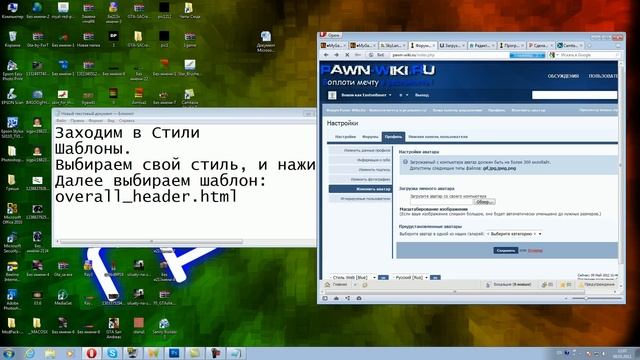Open the Настройки settings tab

(x=345, y=137)
